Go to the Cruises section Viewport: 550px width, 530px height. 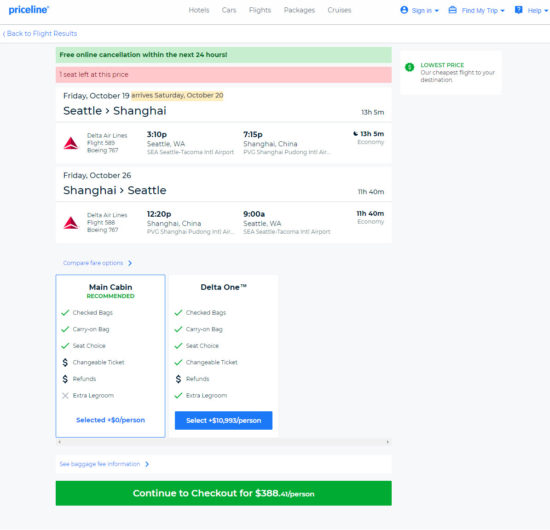point(339,10)
